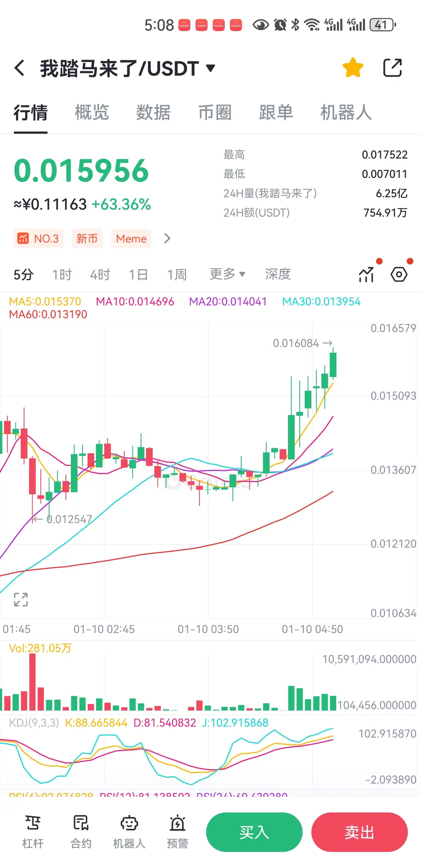The width and height of the screenshot is (421, 868).
Task: Open the share icon
Action: [x=392, y=68]
